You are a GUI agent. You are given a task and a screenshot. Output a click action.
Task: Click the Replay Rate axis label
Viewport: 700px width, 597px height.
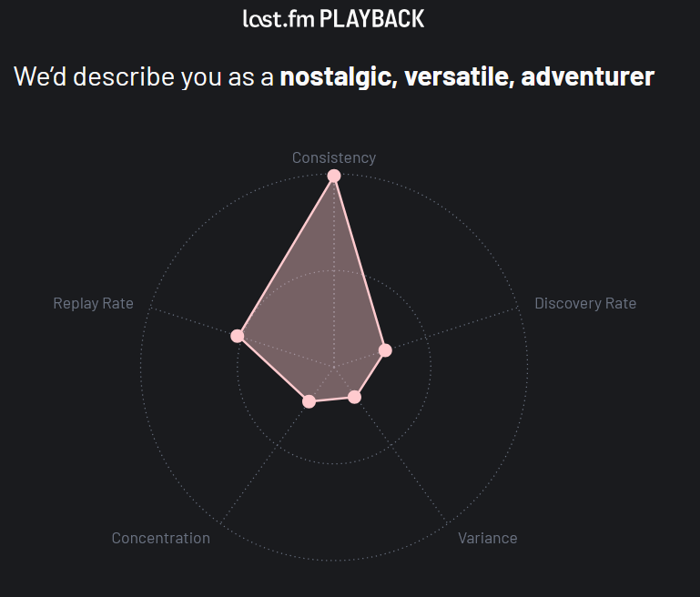pos(94,303)
